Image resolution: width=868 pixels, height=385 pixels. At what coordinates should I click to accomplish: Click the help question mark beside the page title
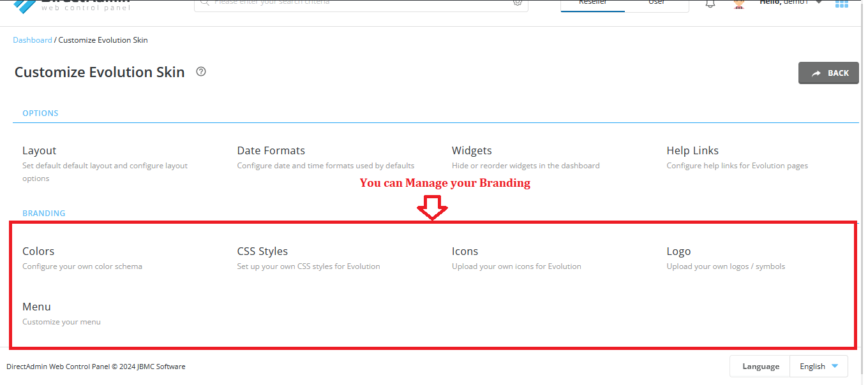[x=201, y=71]
